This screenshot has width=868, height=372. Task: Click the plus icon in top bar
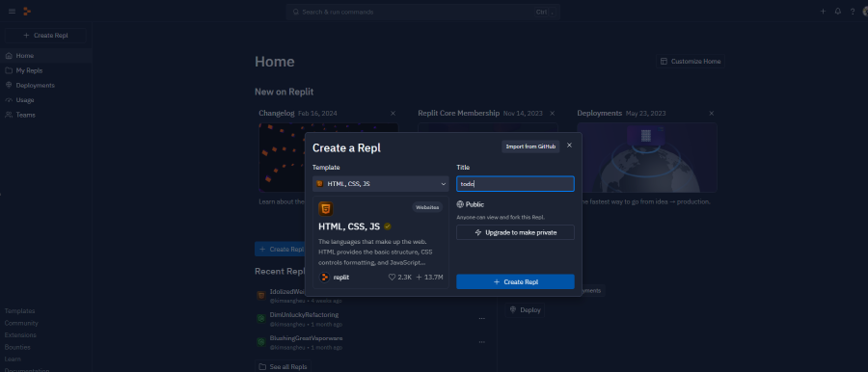[824, 12]
